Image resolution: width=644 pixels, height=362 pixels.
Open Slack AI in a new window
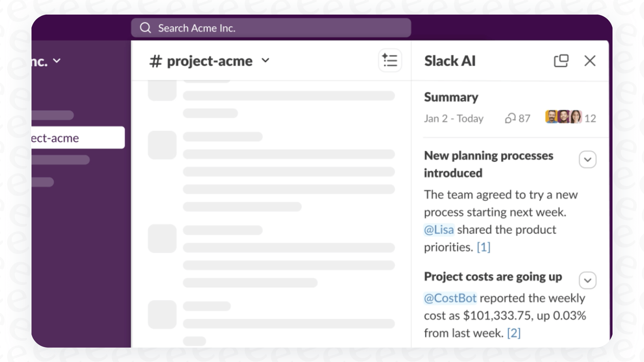coord(561,61)
